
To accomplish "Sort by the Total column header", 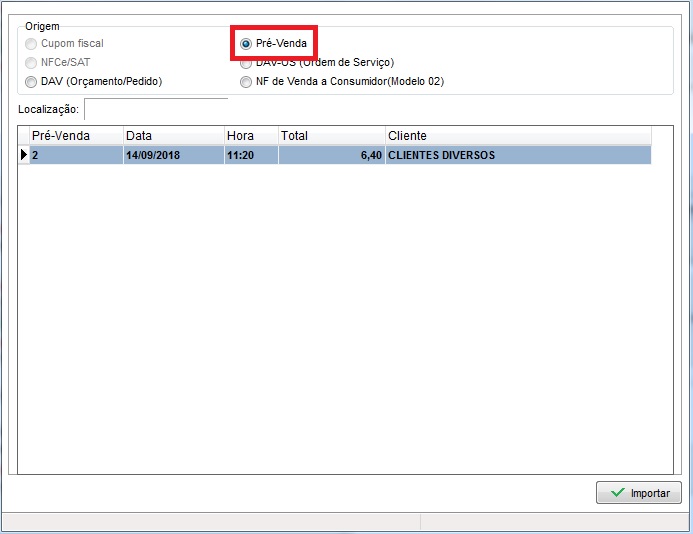I will tap(331, 136).
